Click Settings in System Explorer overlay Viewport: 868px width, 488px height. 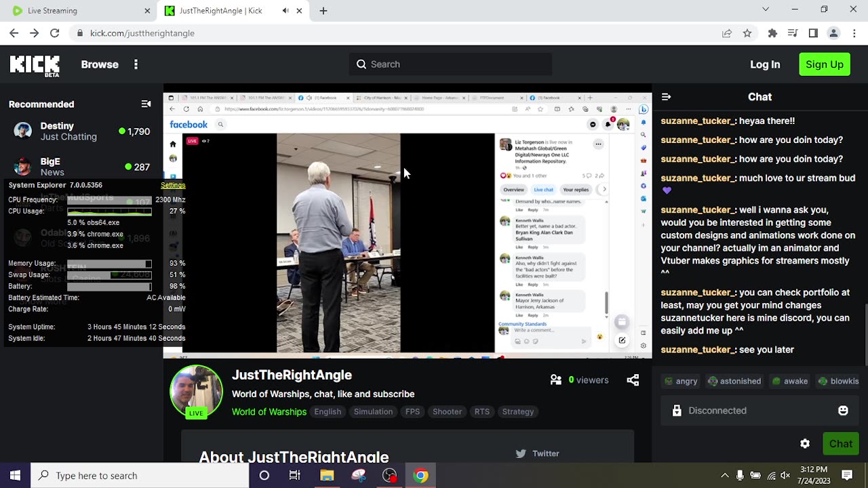173,185
